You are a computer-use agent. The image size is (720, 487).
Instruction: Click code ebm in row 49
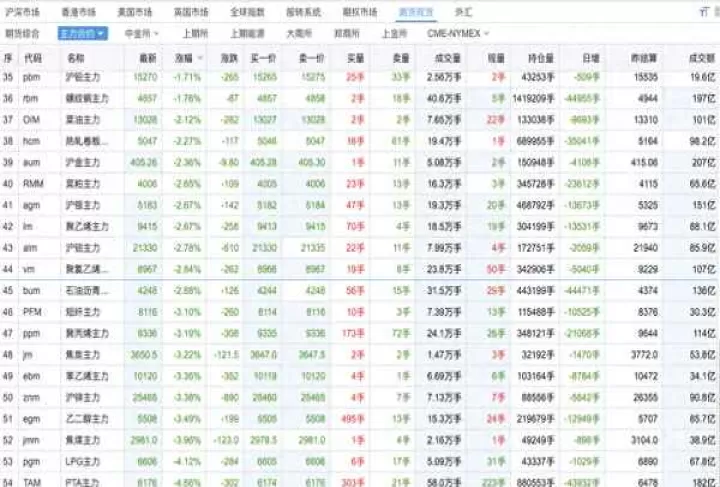coord(31,376)
